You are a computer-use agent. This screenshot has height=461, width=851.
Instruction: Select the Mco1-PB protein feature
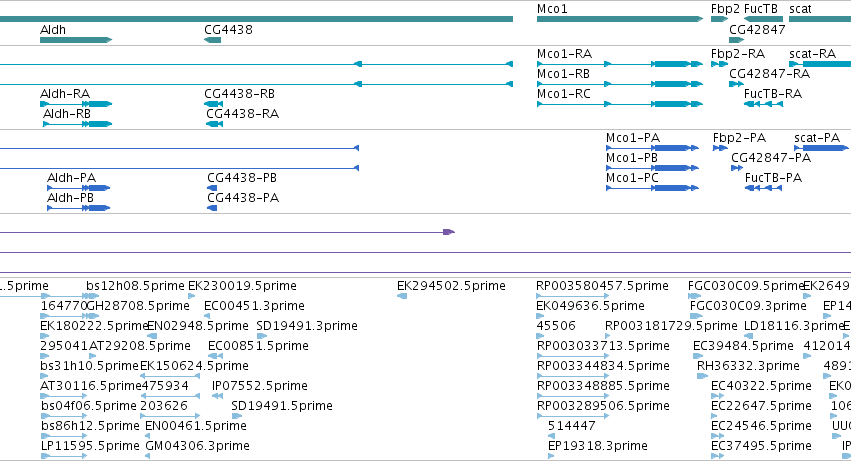coord(652,168)
